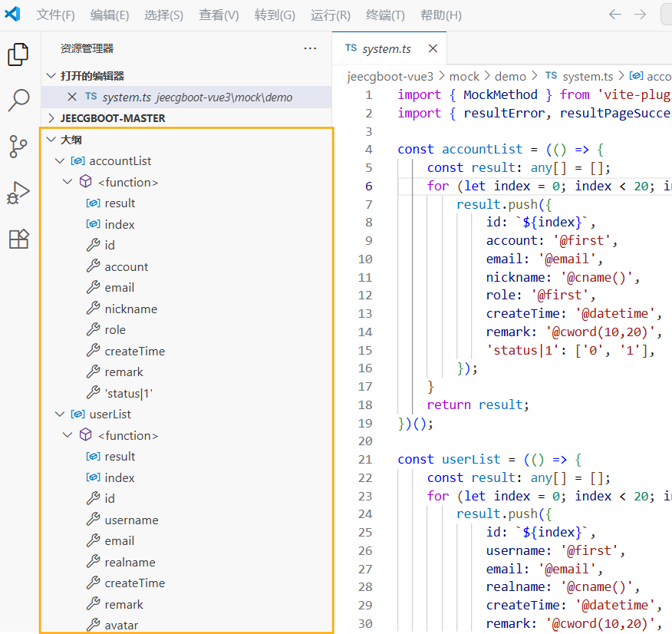Image resolution: width=672 pixels, height=634 pixels.
Task: Click the VS Code logo icon
Action: (12, 14)
